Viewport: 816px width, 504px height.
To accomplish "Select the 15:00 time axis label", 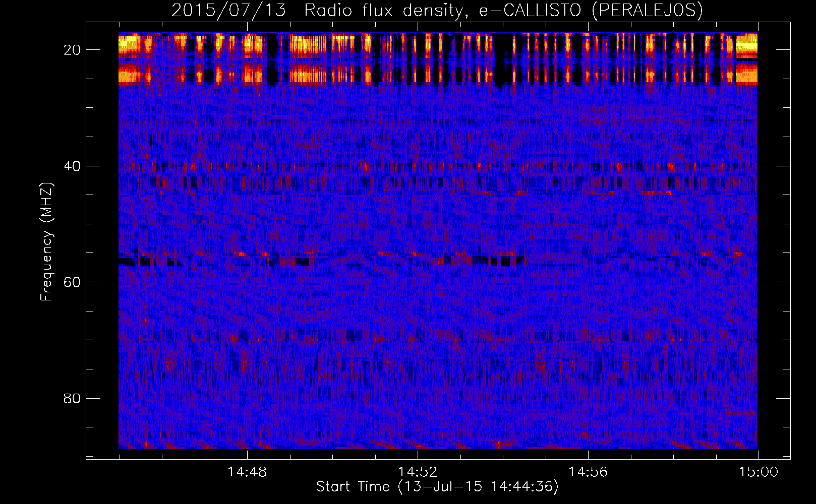I will (x=758, y=472).
